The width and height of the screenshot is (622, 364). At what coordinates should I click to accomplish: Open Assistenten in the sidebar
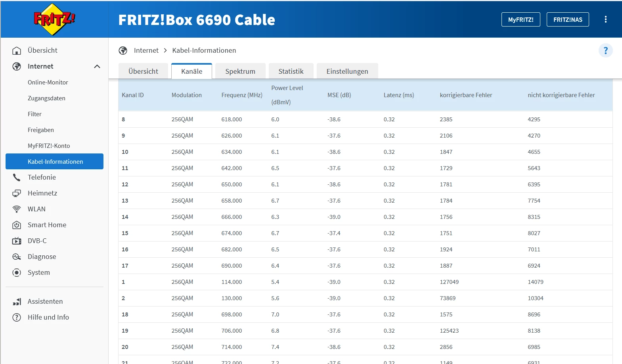tap(45, 301)
